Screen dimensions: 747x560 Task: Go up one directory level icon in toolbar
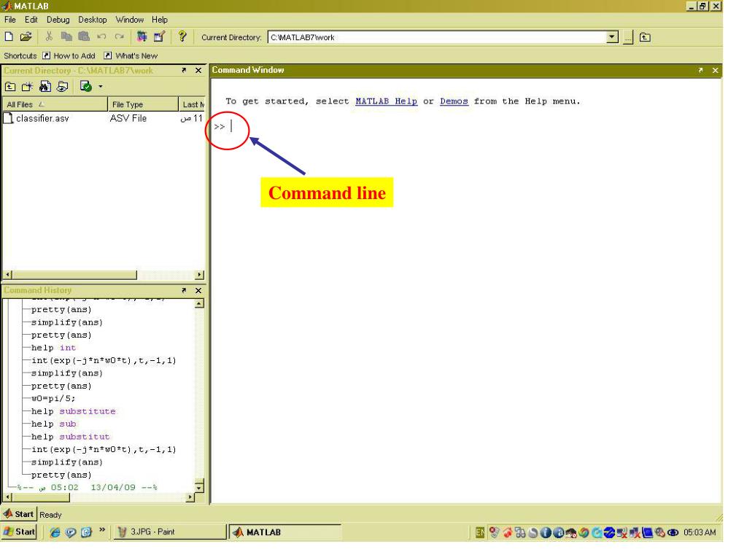[645, 37]
